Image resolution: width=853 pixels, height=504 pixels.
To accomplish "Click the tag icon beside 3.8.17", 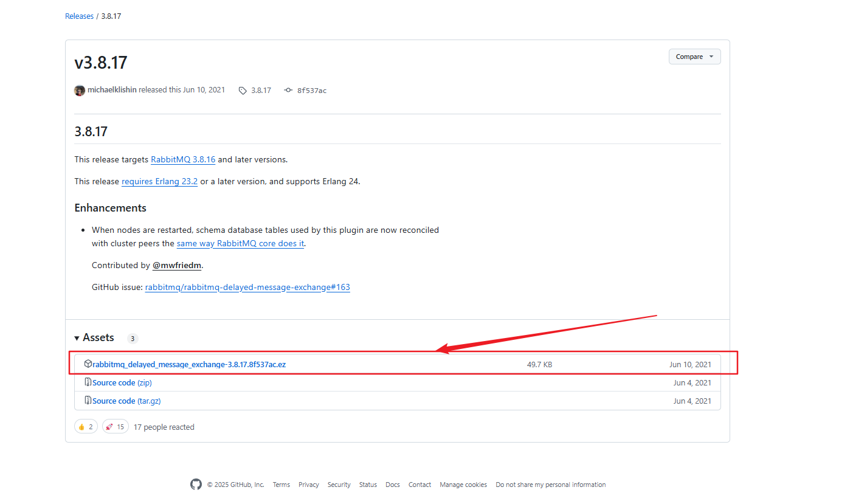I will pos(243,91).
